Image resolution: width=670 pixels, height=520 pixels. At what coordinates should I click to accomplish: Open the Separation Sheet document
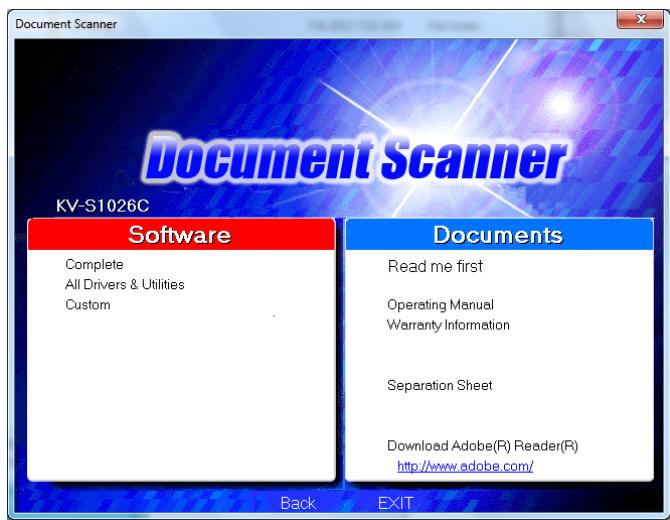click(x=439, y=385)
